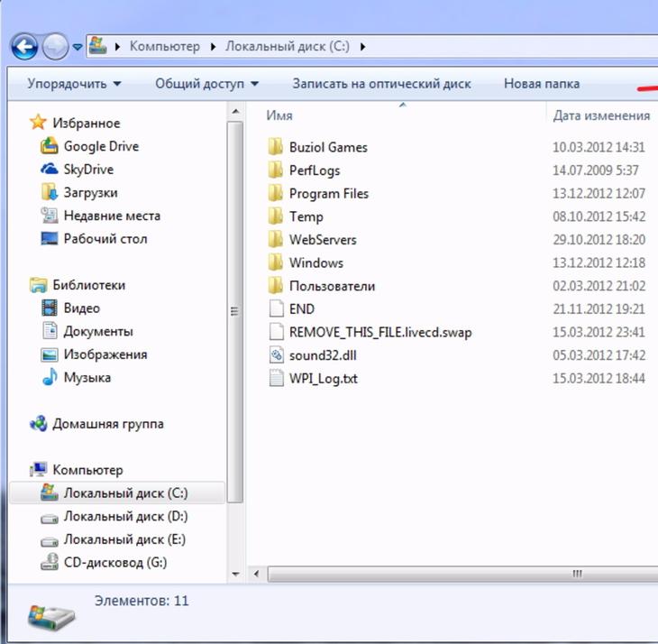Viewport: 658px width, 644px height.
Task: Open Google Drive in Favorites
Action: (x=89, y=146)
